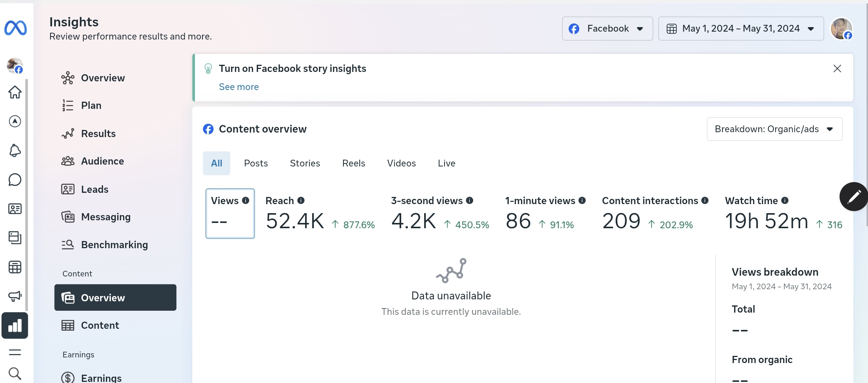Open ads megaphone icon in left rail
The width and height of the screenshot is (868, 383).
click(x=15, y=296)
